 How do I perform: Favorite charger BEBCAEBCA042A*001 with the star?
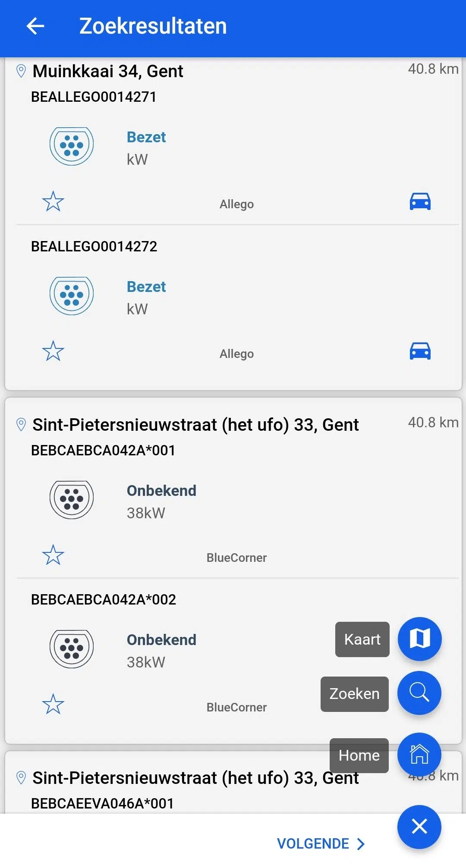coord(53,555)
